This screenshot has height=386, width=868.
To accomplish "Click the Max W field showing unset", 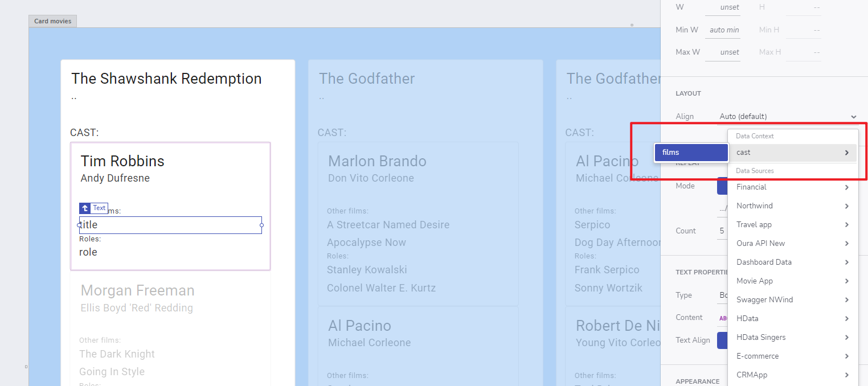I will (x=723, y=52).
